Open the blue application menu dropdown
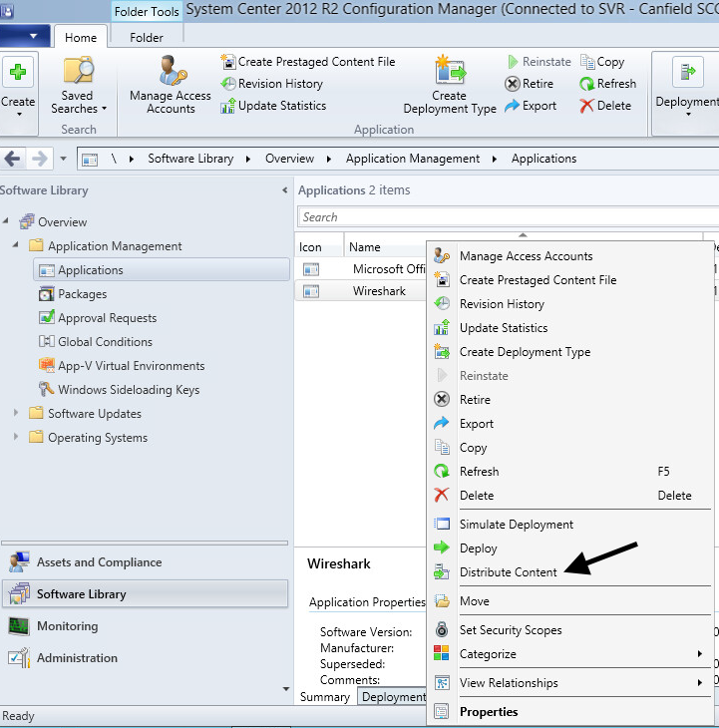The width and height of the screenshot is (719, 728). (x=25, y=36)
